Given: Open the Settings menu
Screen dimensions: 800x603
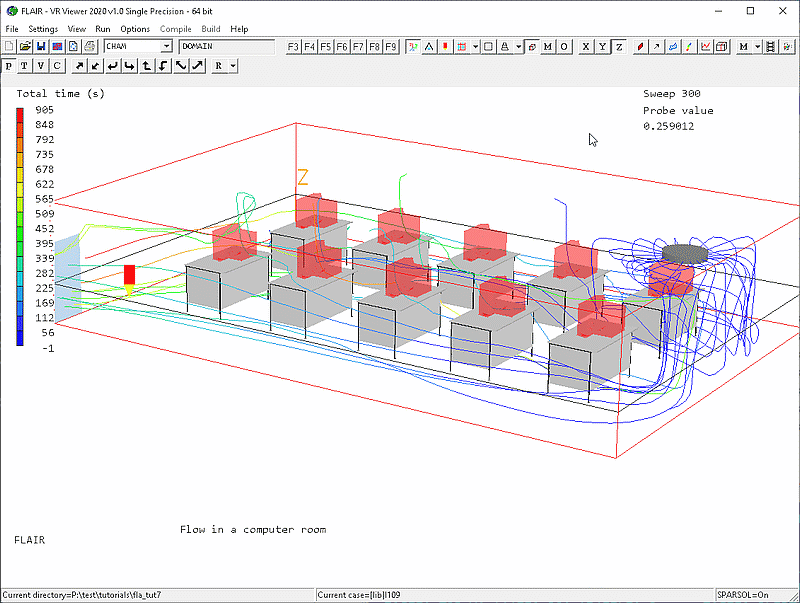Looking at the screenshot, I should [x=43, y=29].
